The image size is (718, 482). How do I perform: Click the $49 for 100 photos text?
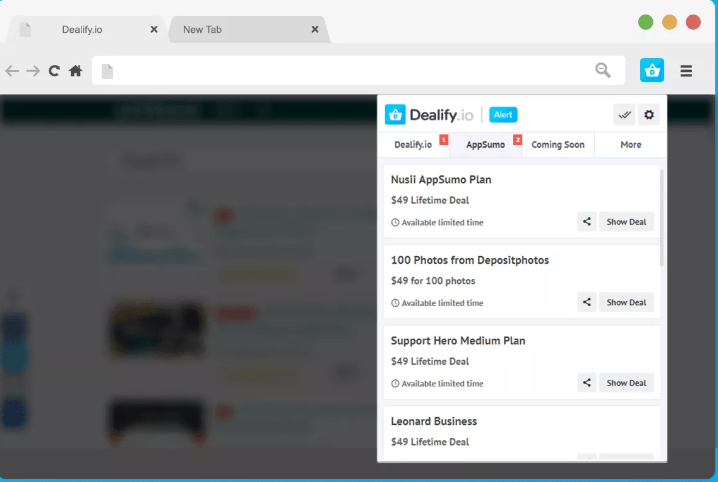point(433,281)
